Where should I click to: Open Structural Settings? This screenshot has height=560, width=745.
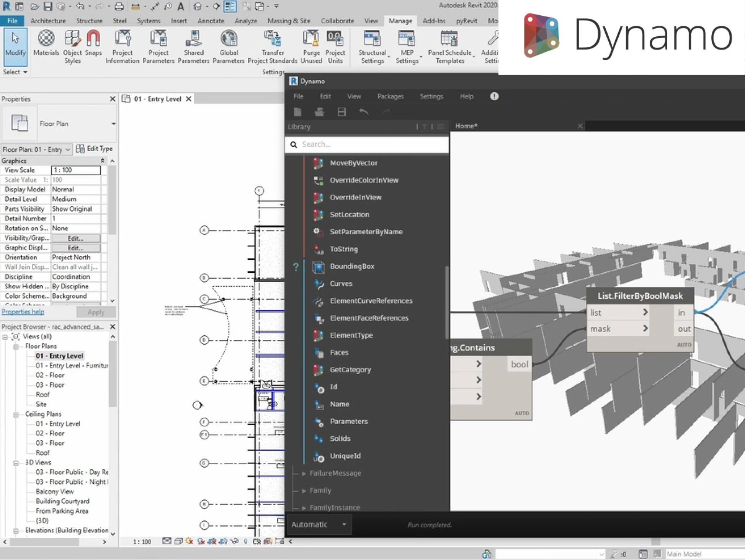[372, 47]
